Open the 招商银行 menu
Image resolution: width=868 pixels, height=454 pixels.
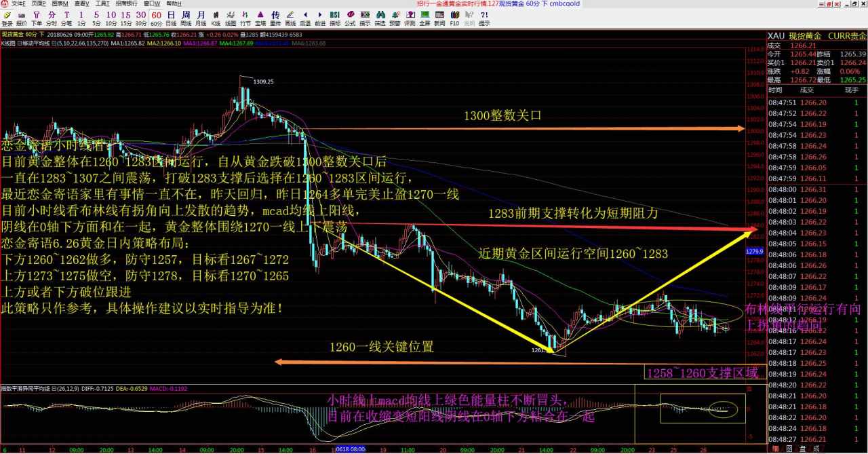(x=126, y=4)
